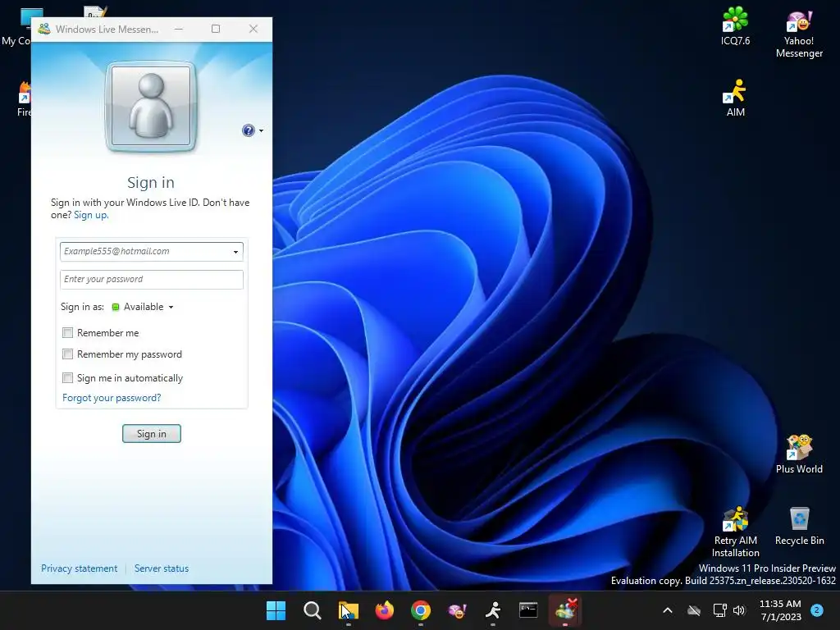The image size is (840, 630).
Task: Open the notification badge showing 2
Action: 817,609
